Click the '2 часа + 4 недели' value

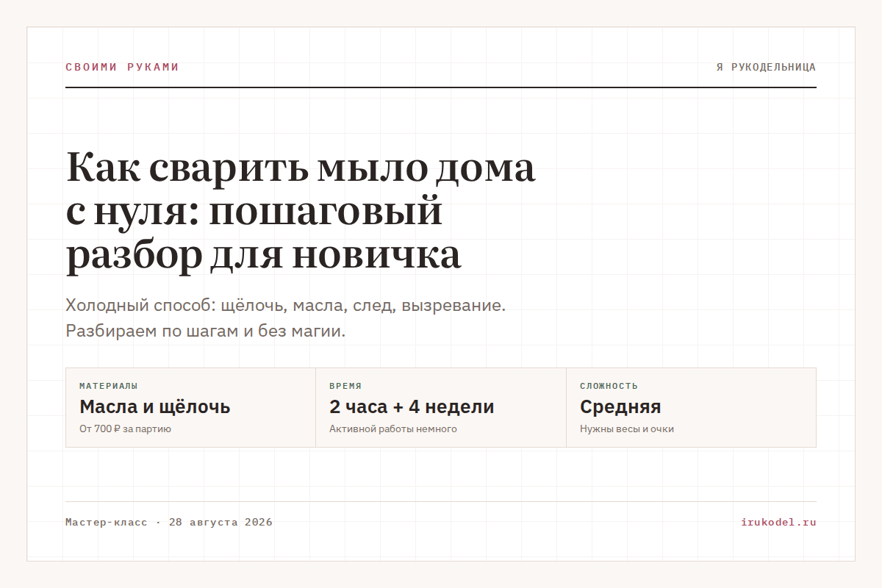tap(412, 406)
